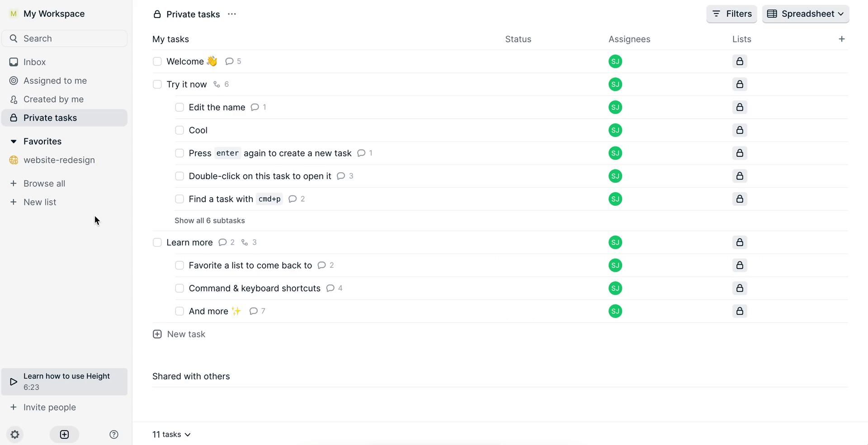This screenshot has width=868, height=445.
Task: Click the lock list icon for Cool task
Action: (740, 130)
